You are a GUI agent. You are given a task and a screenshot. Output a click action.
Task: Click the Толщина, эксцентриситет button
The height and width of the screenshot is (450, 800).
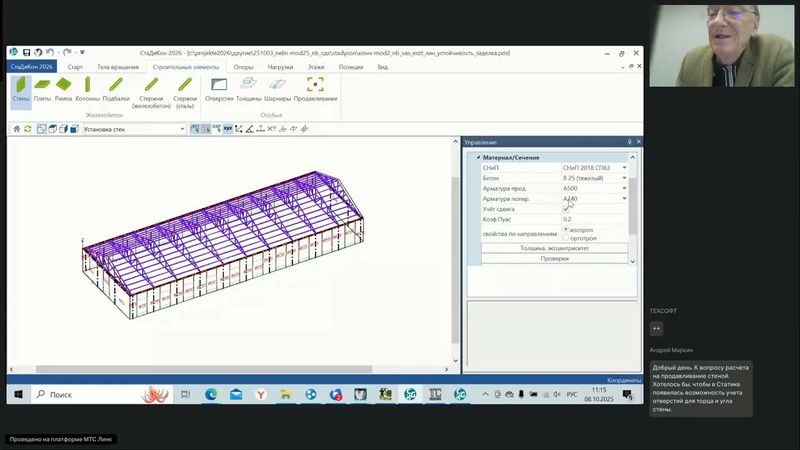coord(554,248)
